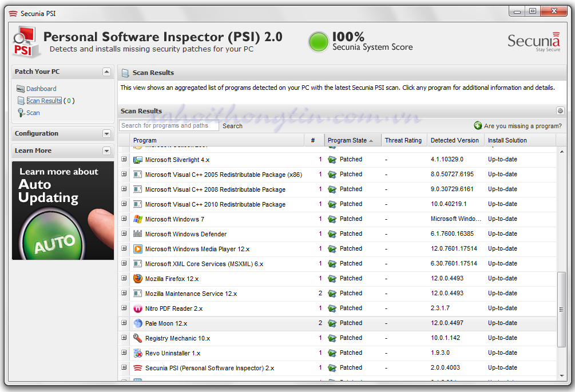
Task: Click the Secunia Stay Secure logo
Action: 534,42
